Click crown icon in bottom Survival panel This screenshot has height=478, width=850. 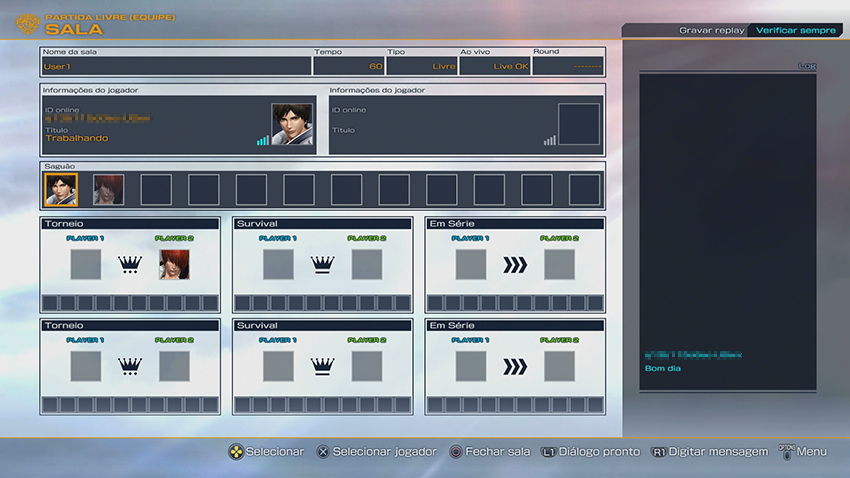(x=323, y=366)
